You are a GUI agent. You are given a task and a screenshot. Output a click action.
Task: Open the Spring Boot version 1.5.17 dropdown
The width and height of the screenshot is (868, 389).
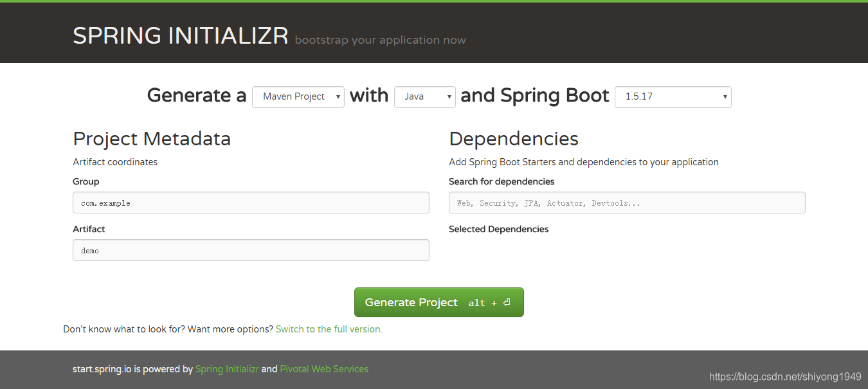click(673, 96)
